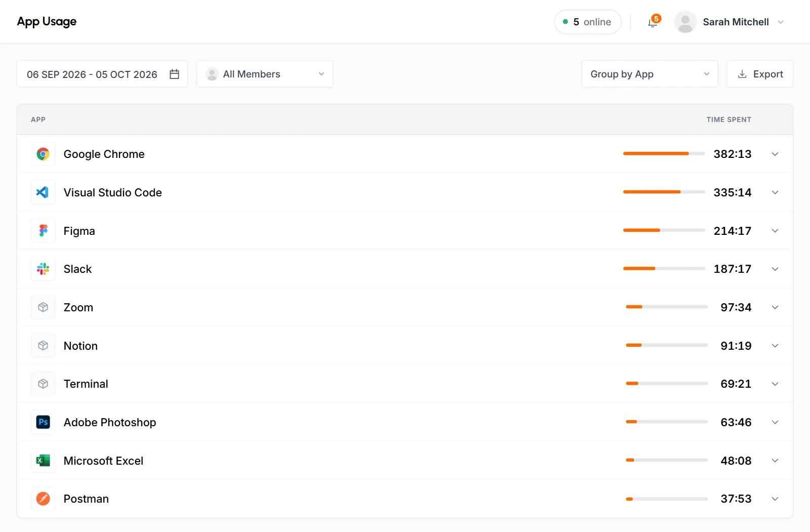The width and height of the screenshot is (810, 532).
Task: Click the Google Chrome app icon
Action: tap(43, 154)
